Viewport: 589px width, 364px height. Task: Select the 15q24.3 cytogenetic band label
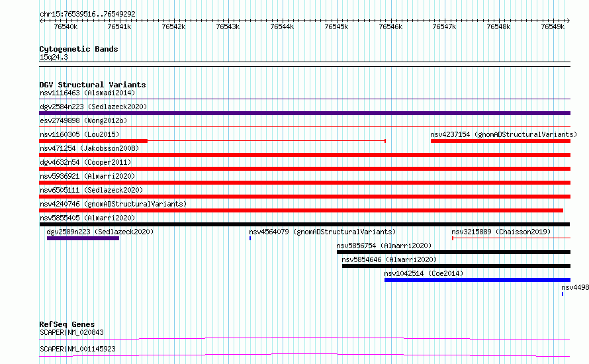point(54,57)
